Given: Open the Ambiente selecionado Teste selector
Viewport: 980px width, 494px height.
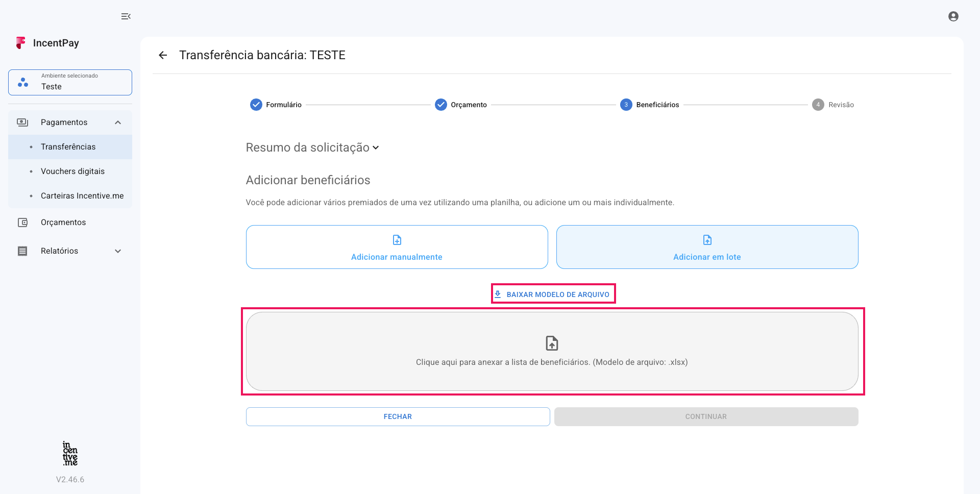Looking at the screenshot, I should coord(70,82).
